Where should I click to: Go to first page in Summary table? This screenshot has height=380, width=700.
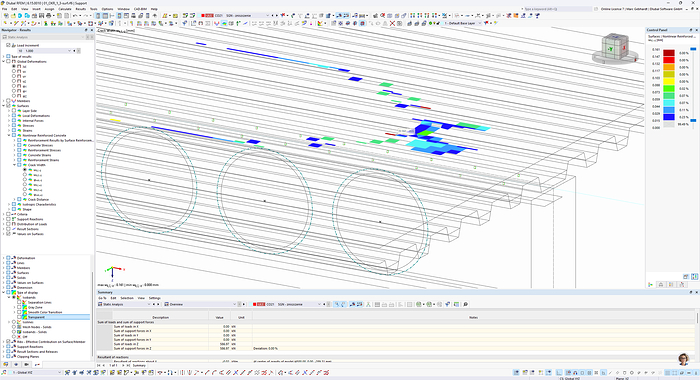99,365
